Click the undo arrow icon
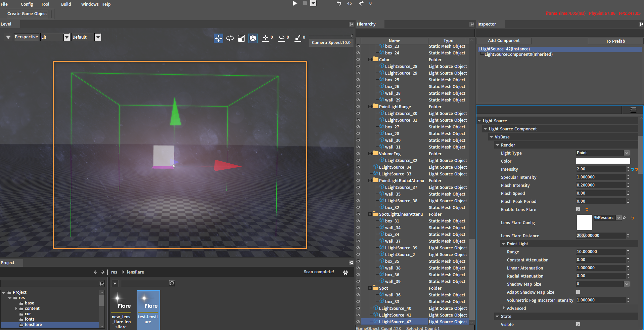 (x=339, y=3)
